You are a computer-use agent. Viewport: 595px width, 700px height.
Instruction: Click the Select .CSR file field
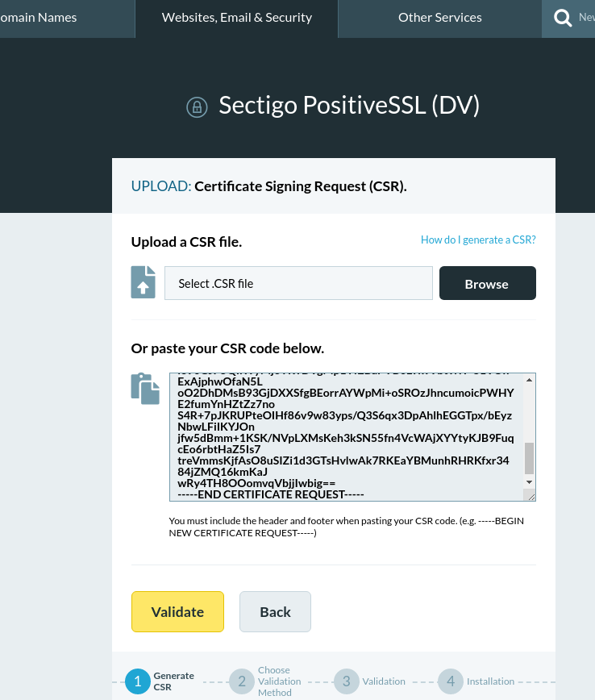[298, 283]
